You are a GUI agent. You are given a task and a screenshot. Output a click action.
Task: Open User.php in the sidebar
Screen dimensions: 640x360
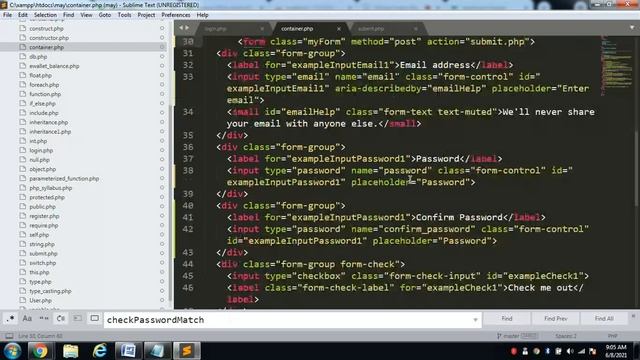coord(40,301)
